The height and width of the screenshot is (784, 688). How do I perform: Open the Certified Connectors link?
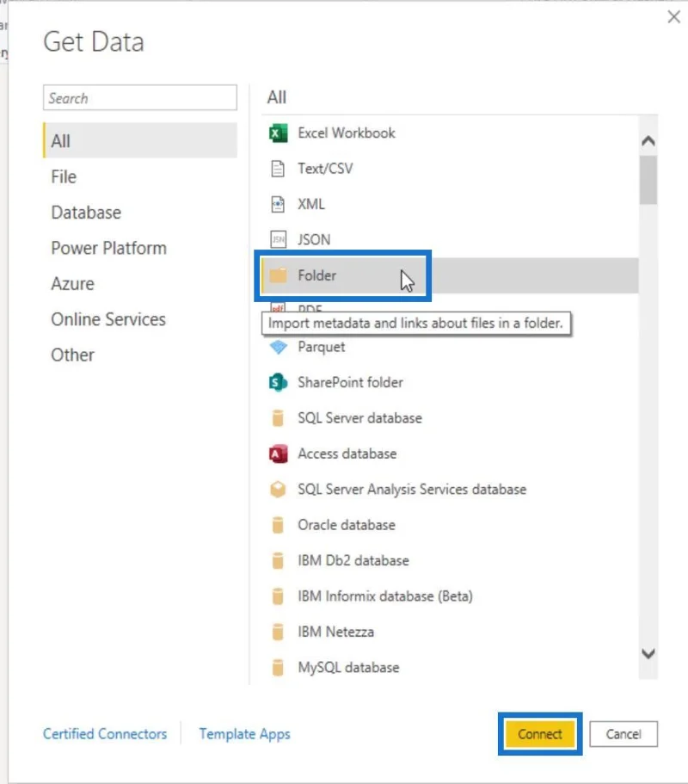point(105,733)
